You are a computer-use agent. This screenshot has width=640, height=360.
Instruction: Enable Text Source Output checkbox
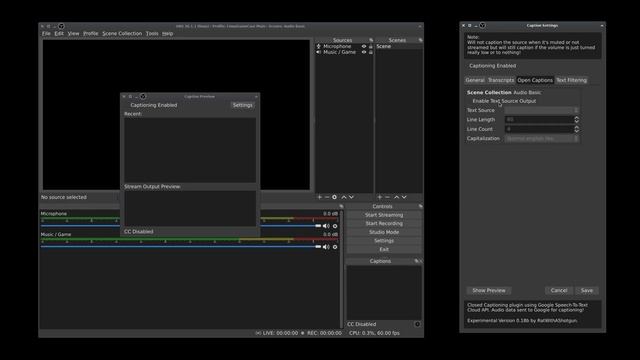click(x=504, y=101)
